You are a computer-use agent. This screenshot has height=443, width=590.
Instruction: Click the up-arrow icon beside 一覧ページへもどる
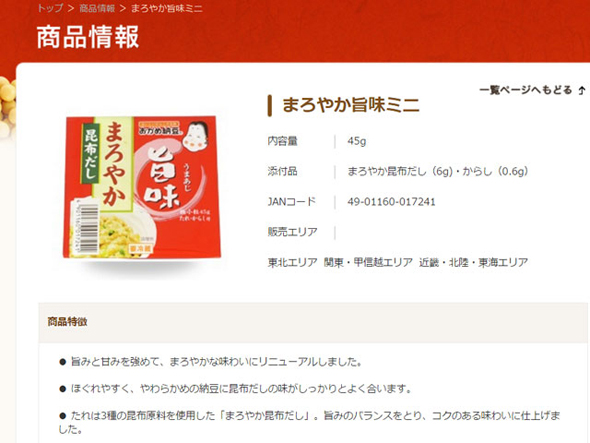tap(581, 91)
